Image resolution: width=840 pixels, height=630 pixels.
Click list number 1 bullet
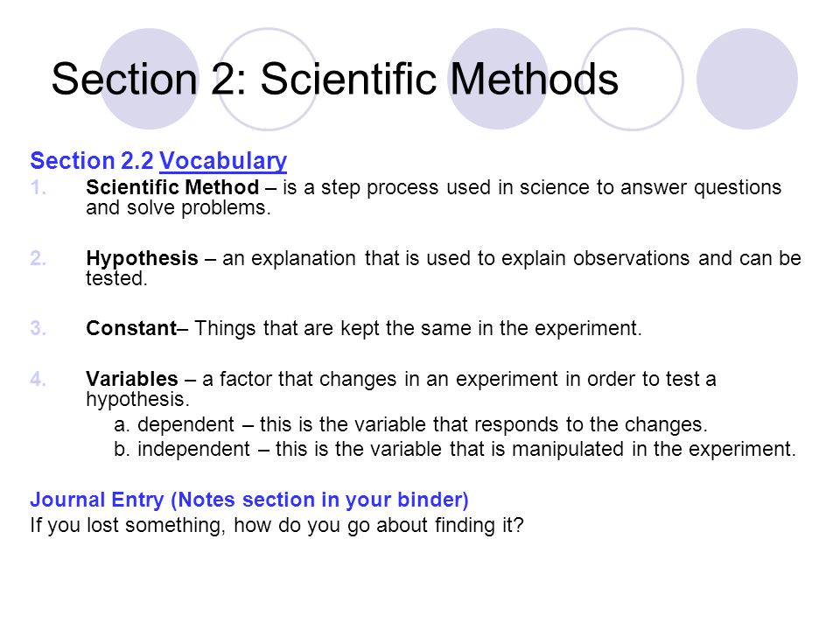38,188
